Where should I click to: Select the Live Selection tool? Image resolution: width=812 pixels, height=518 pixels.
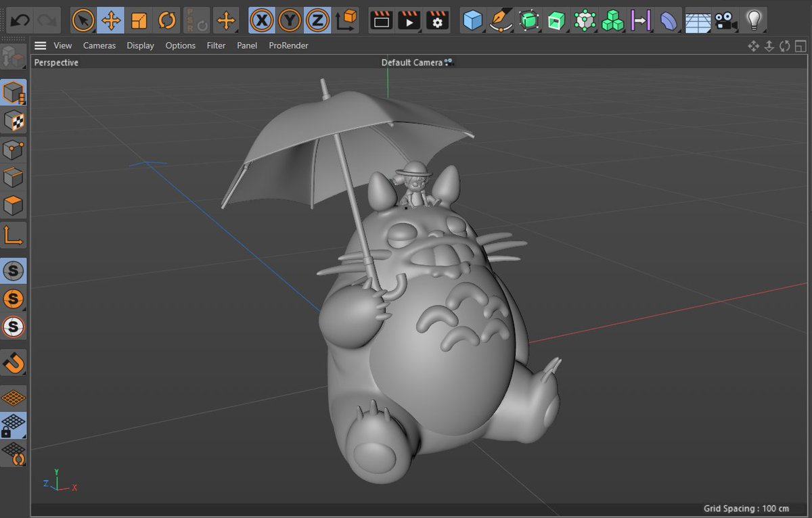83,20
